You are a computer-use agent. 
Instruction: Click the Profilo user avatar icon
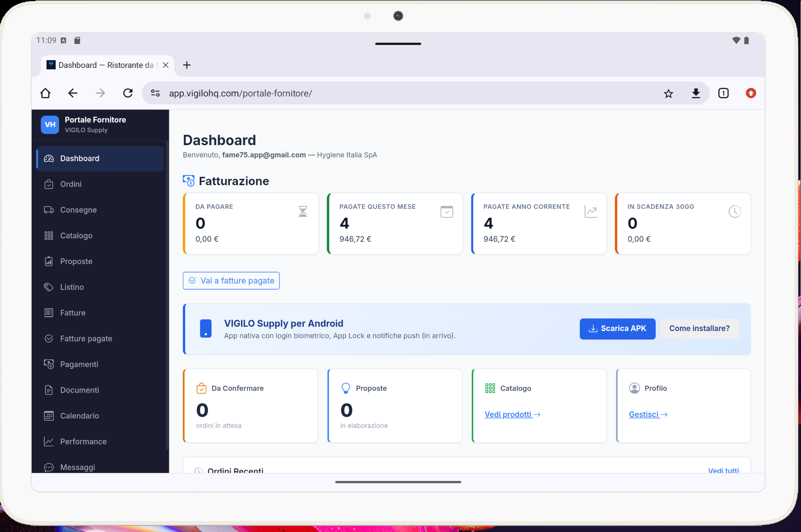click(634, 388)
